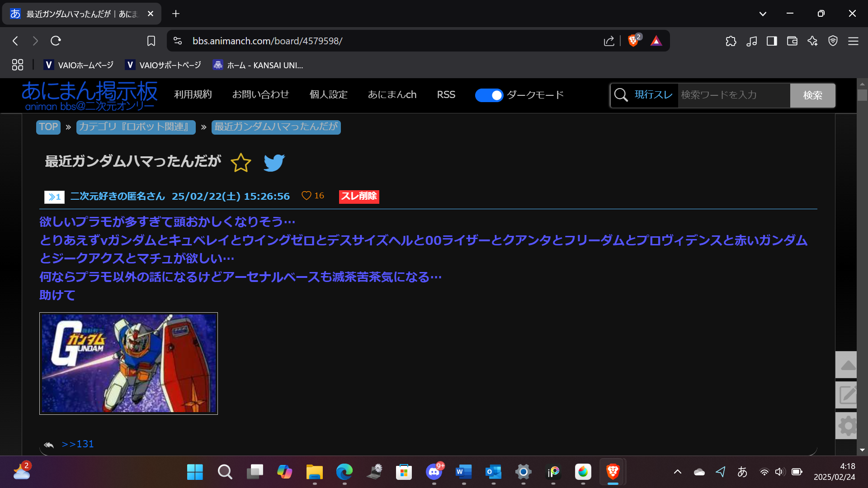868x488 pixels.
Task: Toggle the ダークモード switch
Action: [x=489, y=95]
